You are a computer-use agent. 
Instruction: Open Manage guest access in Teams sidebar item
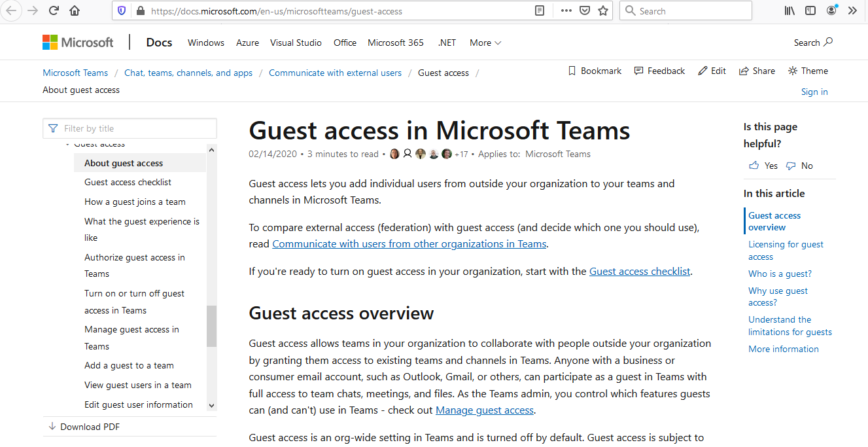click(x=131, y=338)
